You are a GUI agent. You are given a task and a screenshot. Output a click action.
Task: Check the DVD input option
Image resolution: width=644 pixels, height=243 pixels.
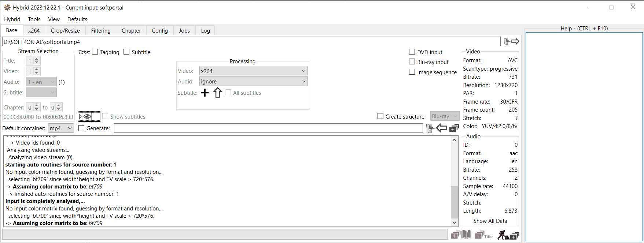click(x=412, y=52)
